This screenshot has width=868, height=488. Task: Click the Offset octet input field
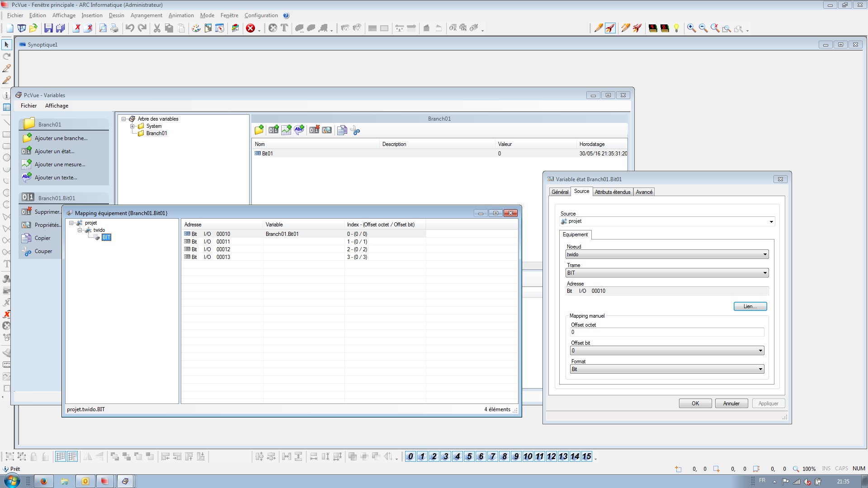(x=666, y=332)
